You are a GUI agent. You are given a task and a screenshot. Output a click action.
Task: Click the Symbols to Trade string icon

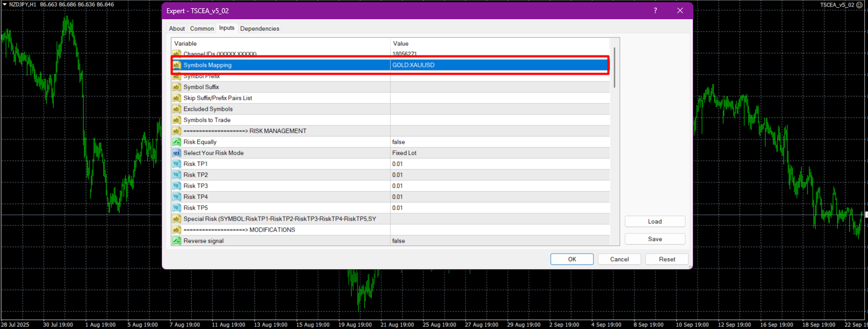(x=176, y=120)
